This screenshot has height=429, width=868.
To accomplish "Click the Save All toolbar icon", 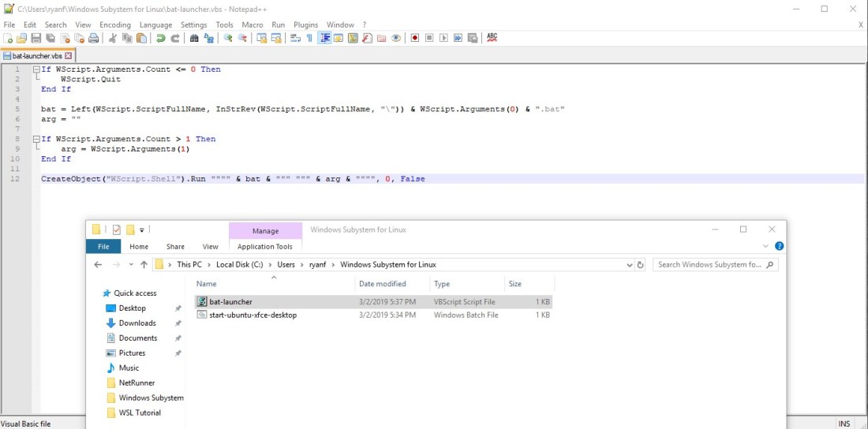I will (x=51, y=38).
